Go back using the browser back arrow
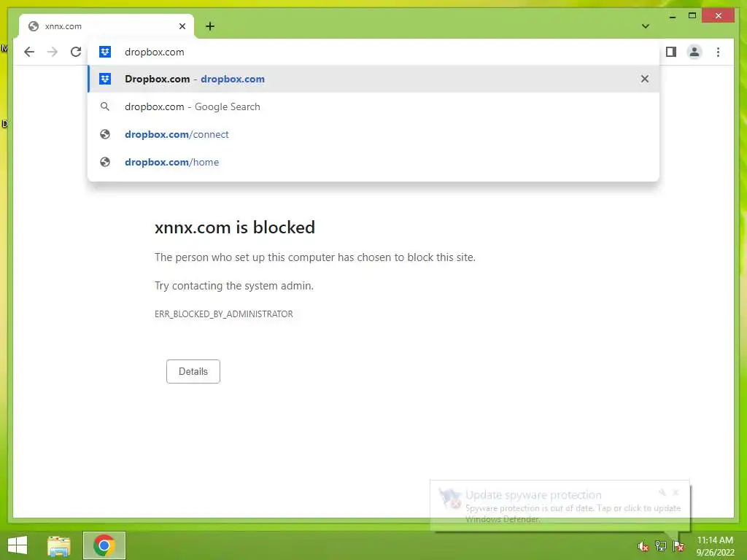This screenshot has width=747, height=560. pos(29,52)
